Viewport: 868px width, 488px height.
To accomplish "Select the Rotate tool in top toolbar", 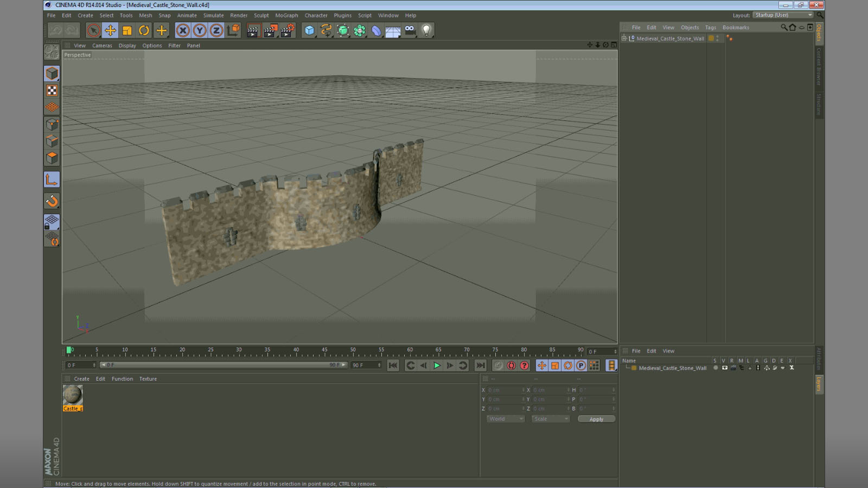I will 144,30.
